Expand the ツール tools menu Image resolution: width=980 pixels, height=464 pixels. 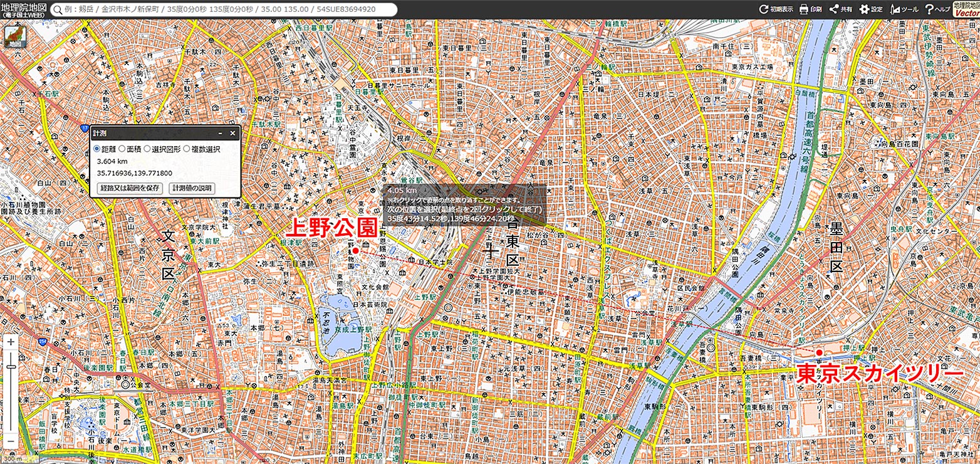coord(904,9)
